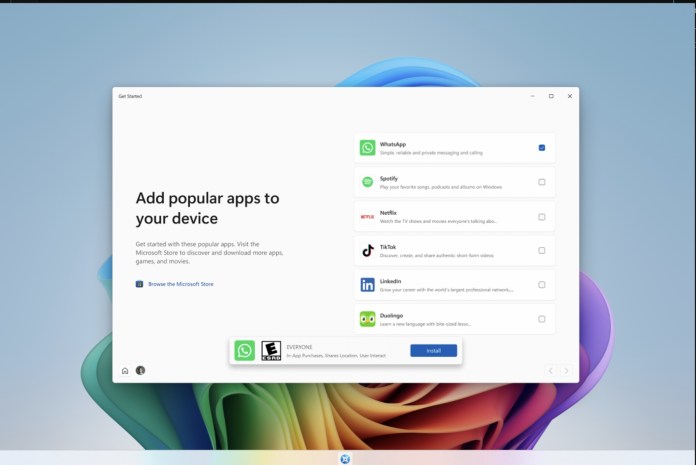Select the LinkedIn checkbox
This screenshot has width=696, height=465.
pyautogui.click(x=542, y=285)
